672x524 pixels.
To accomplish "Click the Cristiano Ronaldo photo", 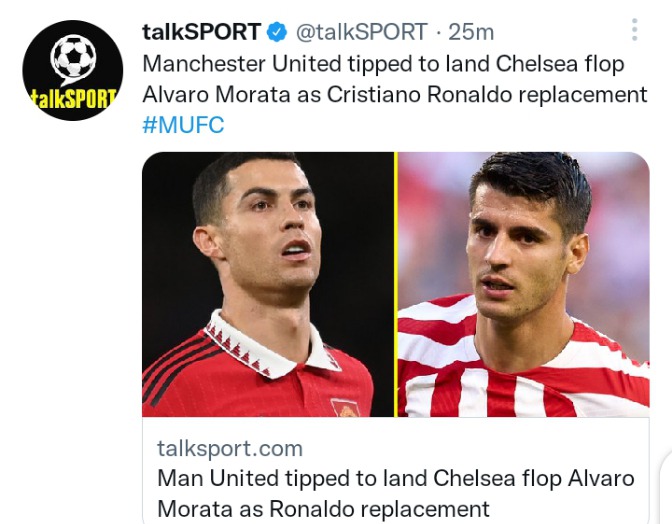I will tap(268, 284).
